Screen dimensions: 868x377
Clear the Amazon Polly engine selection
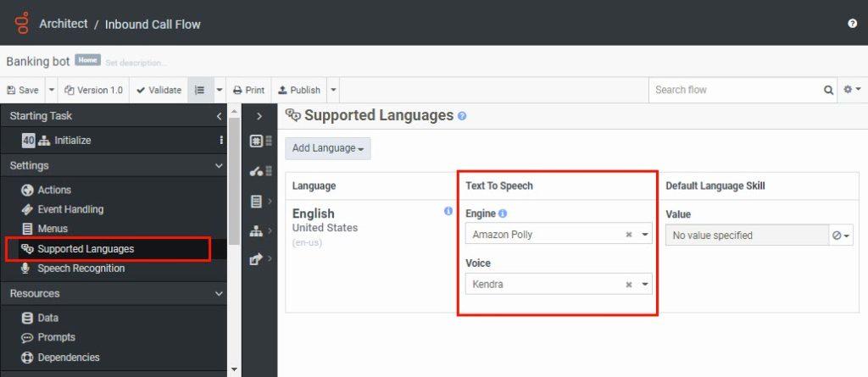629,235
